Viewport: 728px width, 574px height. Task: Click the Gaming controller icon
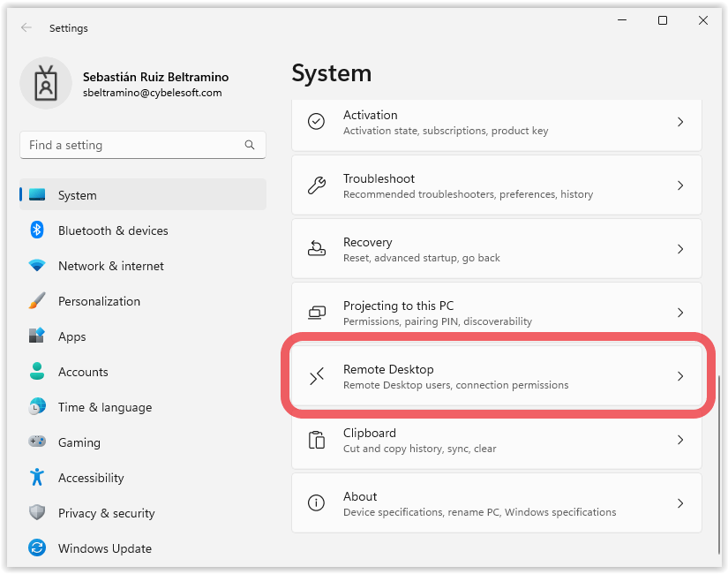pyautogui.click(x=36, y=442)
